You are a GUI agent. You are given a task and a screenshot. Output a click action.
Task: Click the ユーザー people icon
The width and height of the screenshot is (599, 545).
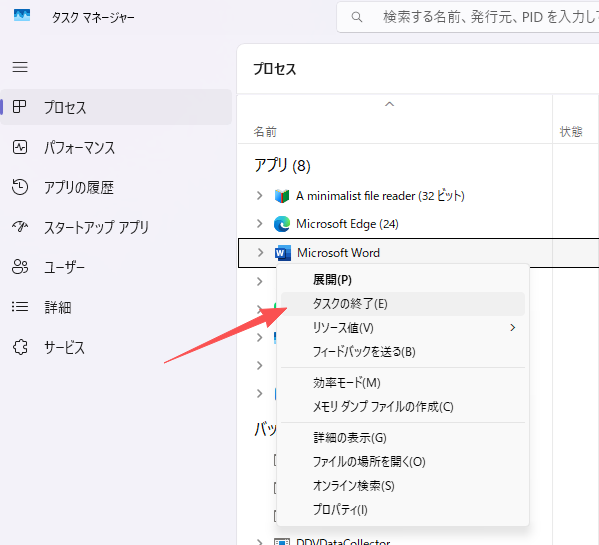pyautogui.click(x=20, y=267)
